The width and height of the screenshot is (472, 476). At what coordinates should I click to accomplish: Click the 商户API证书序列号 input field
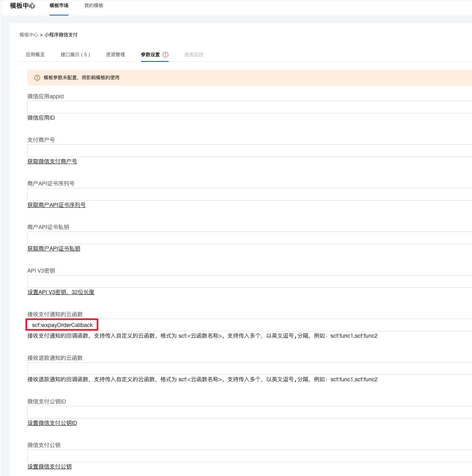click(x=249, y=194)
